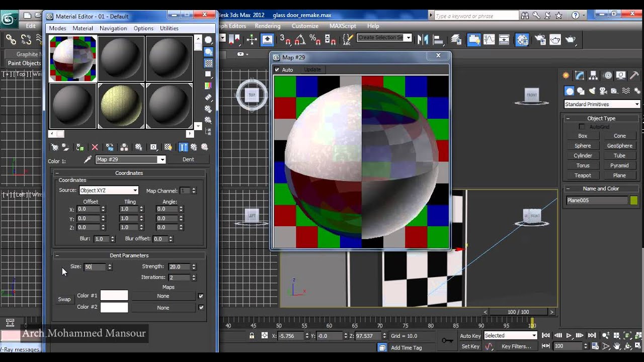Collapse the Object Type rollout

[601, 119]
